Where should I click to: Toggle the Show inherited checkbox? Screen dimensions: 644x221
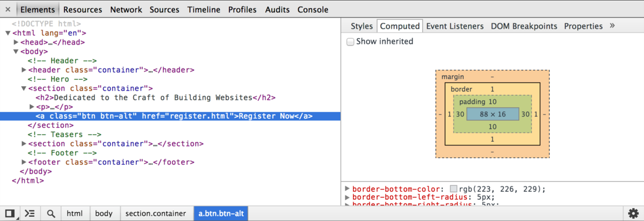[x=350, y=42]
